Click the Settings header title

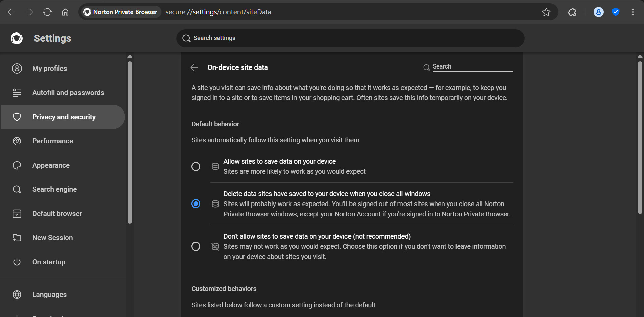click(x=53, y=38)
